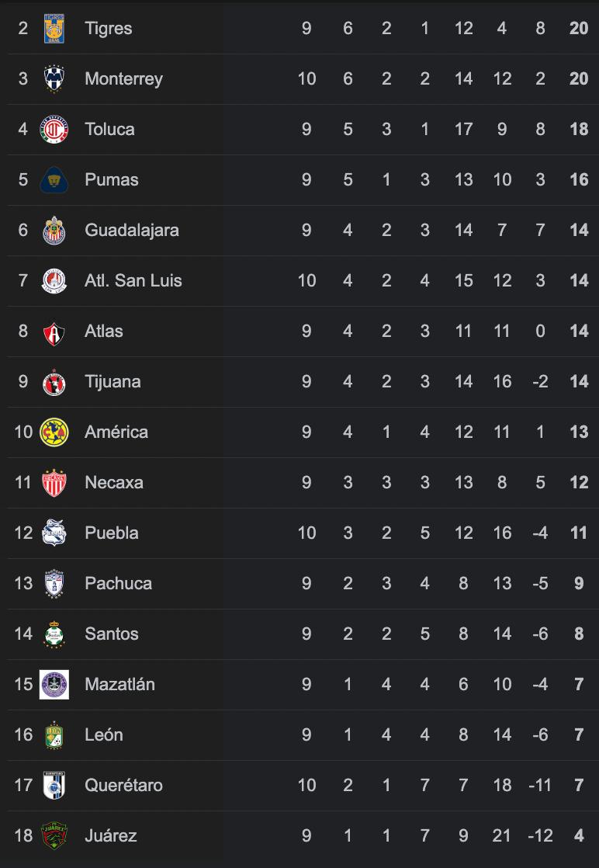The image size is (599, 868).
Task: Click position number 13 for Pachuca
Action: tap(23, 584)
